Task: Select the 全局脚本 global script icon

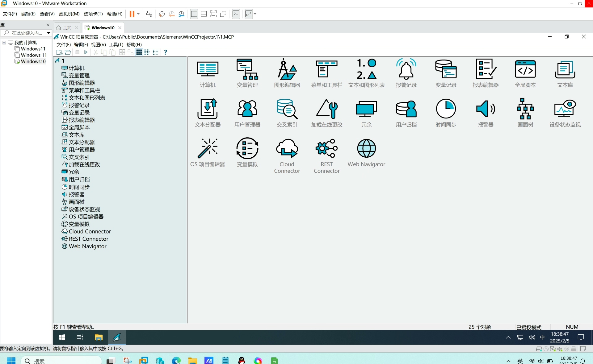Action: (525, 73)
